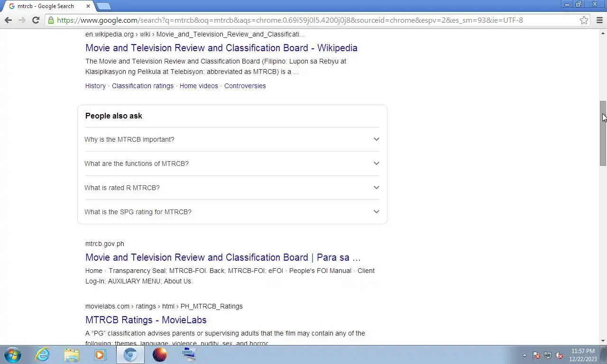Show hidden system tray icons
The image size is (607, 364).
coord(524,355)
